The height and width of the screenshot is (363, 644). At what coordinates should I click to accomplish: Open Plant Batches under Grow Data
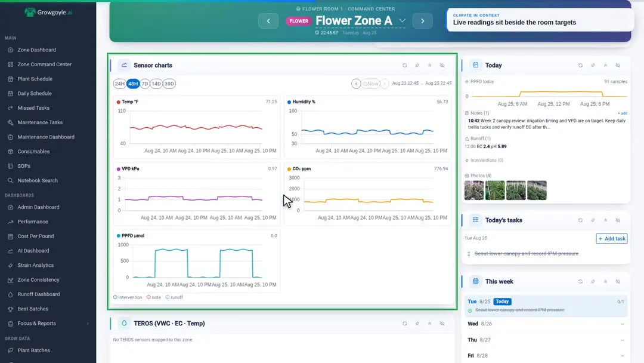(x=33, y=350)
